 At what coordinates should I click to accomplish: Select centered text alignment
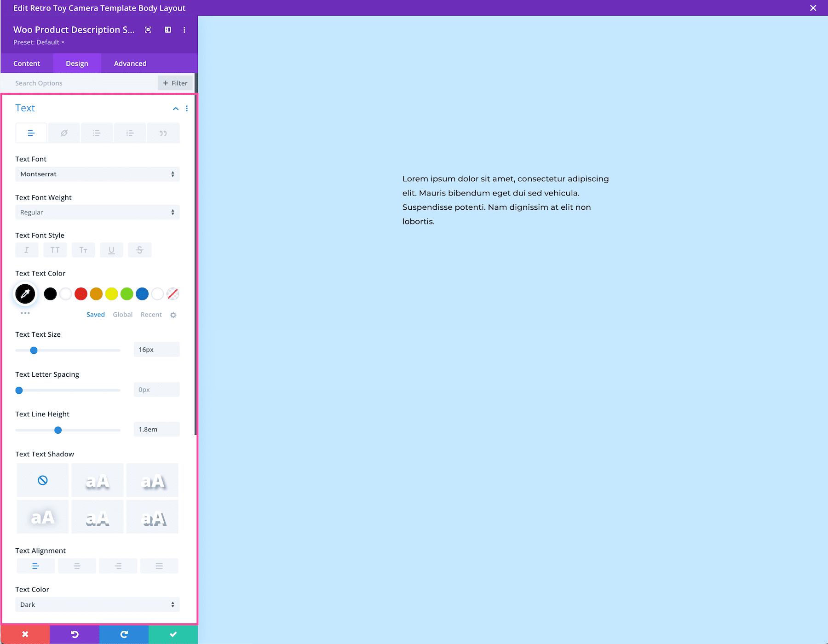(x=77, y=566)
